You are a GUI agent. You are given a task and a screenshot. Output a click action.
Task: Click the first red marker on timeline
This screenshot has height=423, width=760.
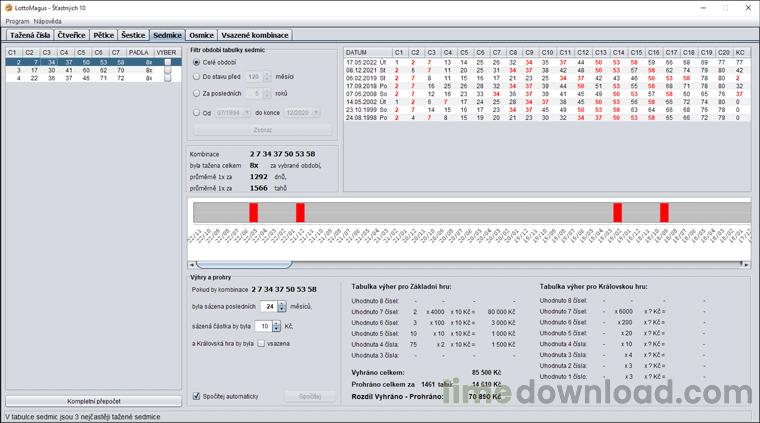pyautogui.click(x=253, y=213)
